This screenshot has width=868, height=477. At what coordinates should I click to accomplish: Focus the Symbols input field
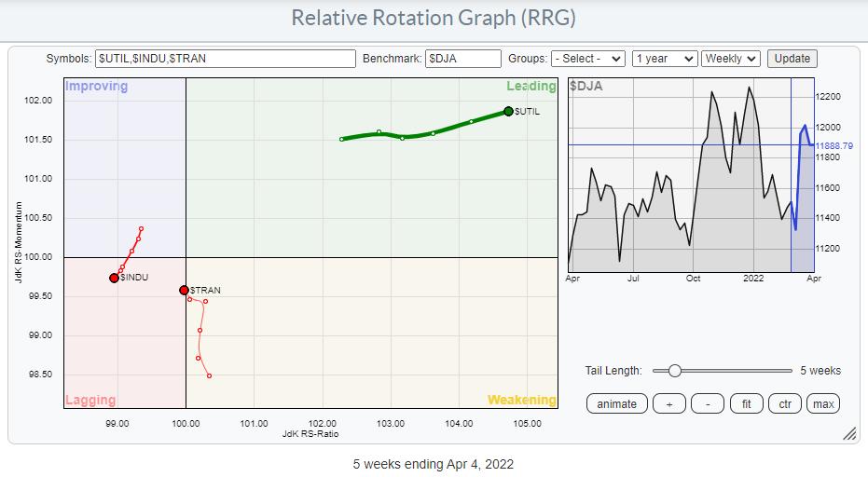(226, 59)
